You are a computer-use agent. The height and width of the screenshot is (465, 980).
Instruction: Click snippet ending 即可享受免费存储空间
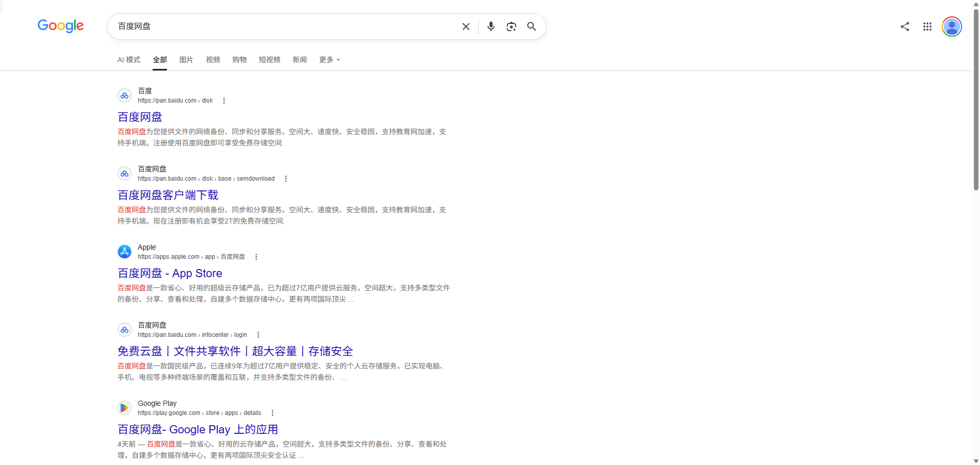pyautogui.click(x=282, y=137)
